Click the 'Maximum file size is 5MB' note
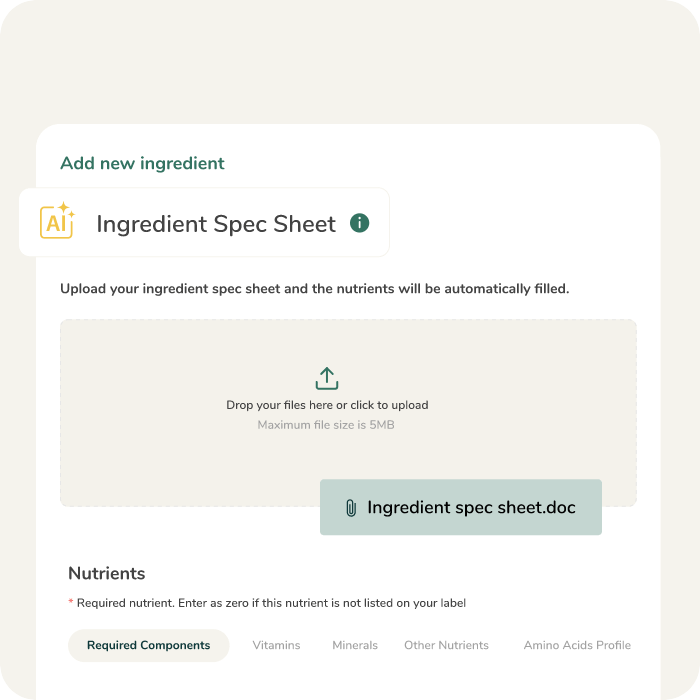Viewport: 700px width, 700px height. click(x=327, y=425)
